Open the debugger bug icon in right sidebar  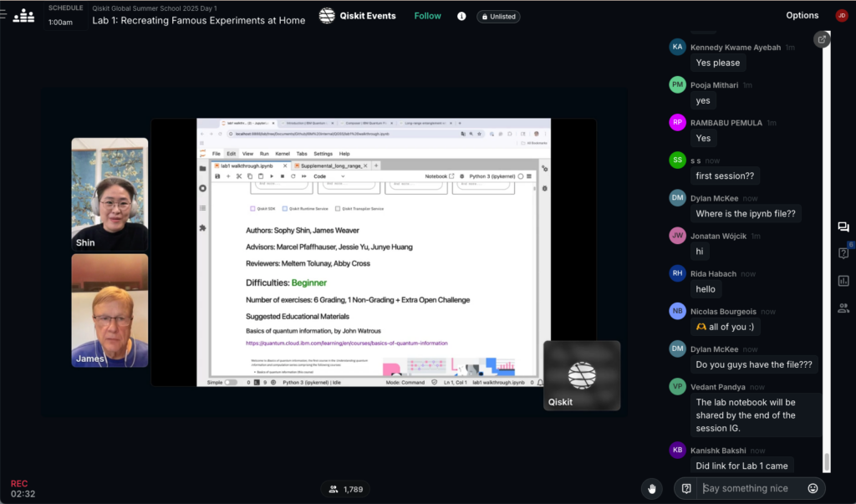pyautogui.click(x=544, y=188)
